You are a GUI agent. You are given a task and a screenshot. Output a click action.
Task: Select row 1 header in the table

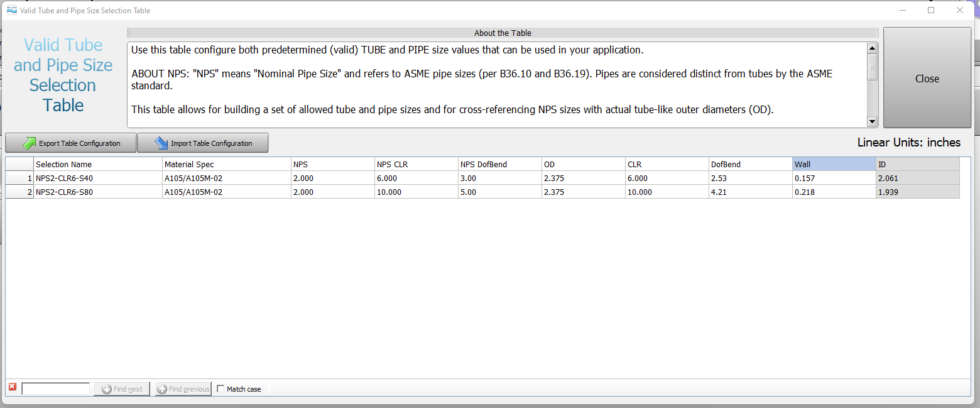(x=19, y=178)
